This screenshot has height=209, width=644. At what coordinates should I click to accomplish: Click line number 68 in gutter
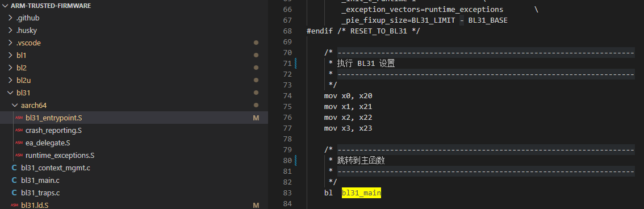click(x=287, y=31)
